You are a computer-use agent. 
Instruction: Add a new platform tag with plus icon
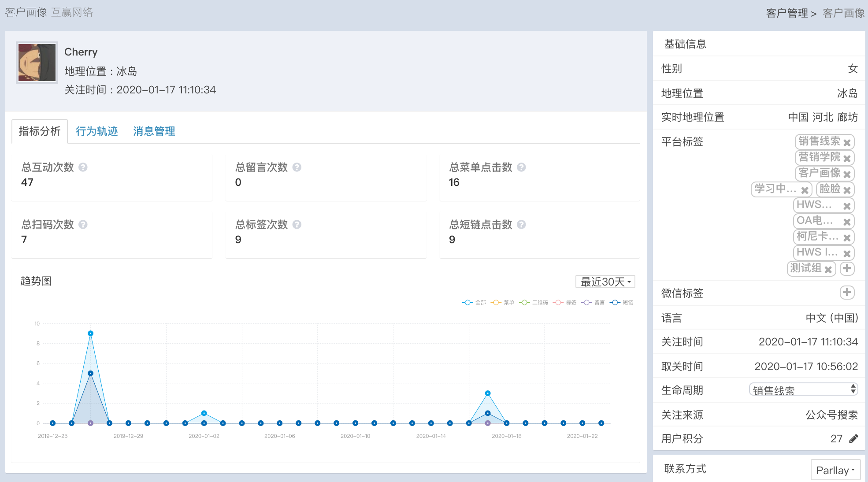pos(847,268)
